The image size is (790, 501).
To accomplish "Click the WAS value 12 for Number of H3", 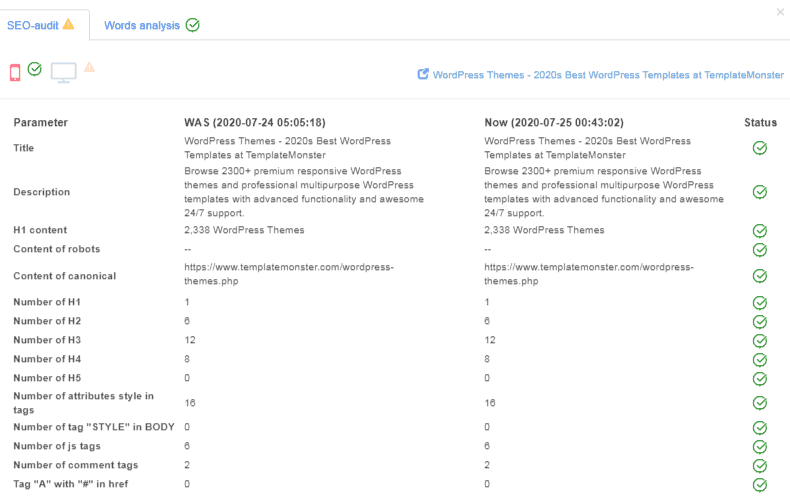I will (190, 340).
